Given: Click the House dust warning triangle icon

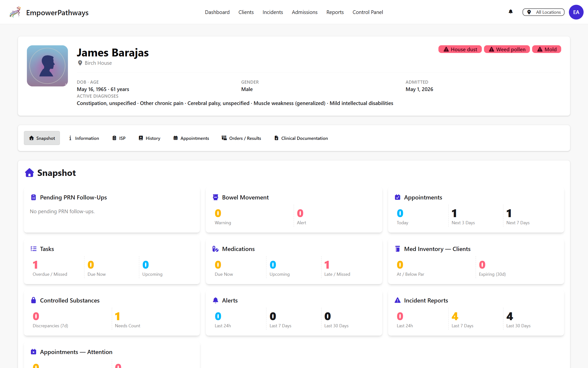Looking at the screenshot, I should 446,49.
